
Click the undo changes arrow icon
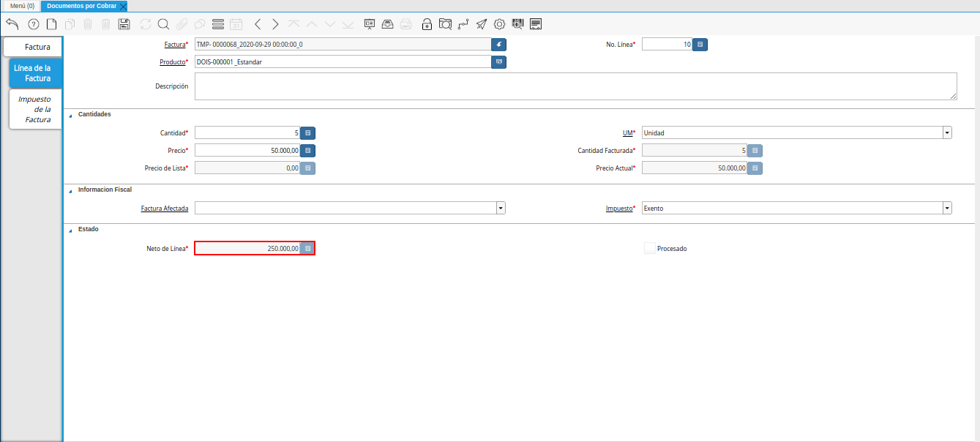pos(12,24)
